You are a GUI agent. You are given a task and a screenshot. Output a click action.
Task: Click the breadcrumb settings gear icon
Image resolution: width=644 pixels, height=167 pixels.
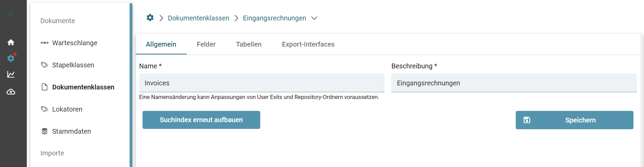150,18
